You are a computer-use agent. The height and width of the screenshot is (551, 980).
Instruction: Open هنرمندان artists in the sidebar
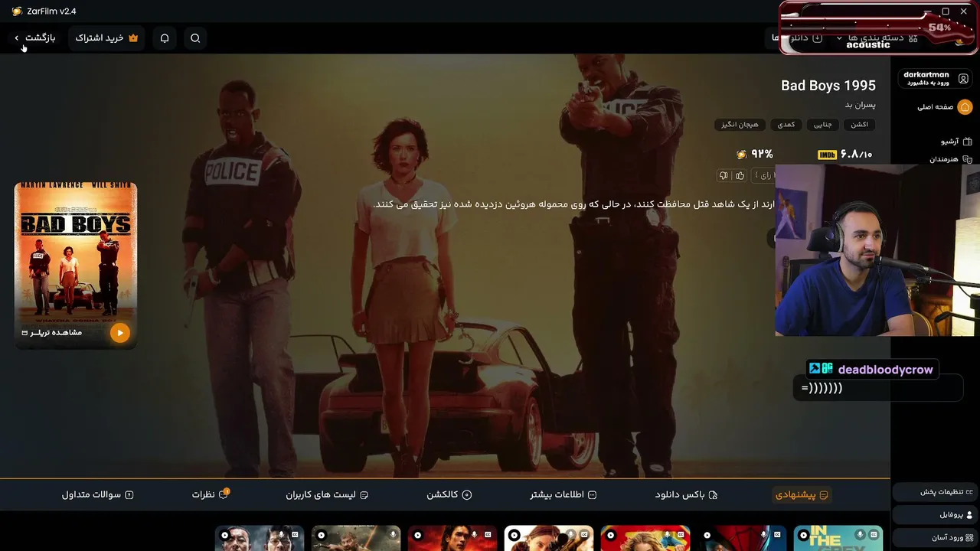click(950, 159)
